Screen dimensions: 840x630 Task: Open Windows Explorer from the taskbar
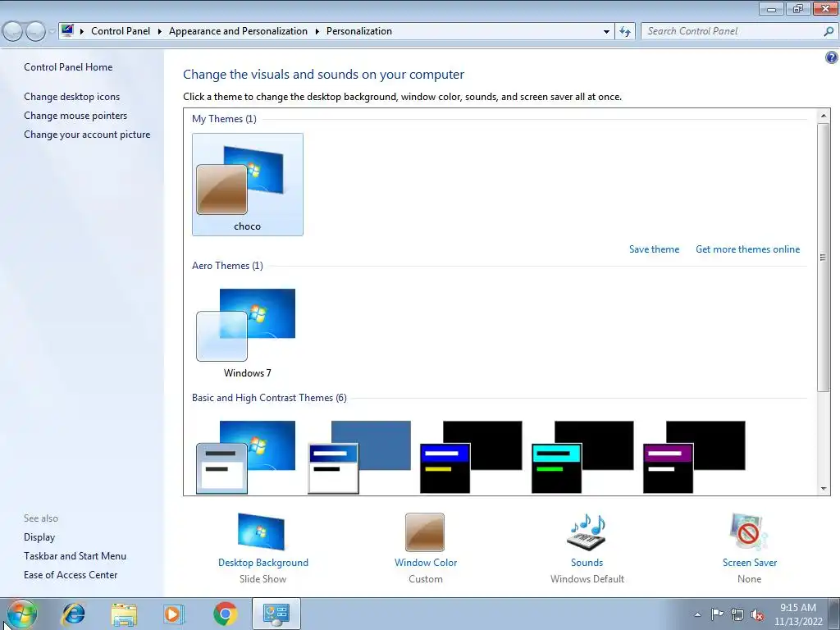click(124, 614)
